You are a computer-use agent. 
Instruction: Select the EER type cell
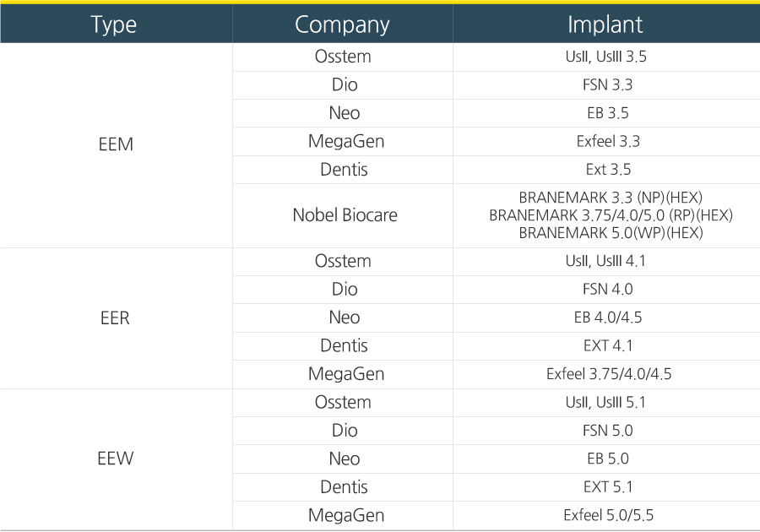click(116, 318)
